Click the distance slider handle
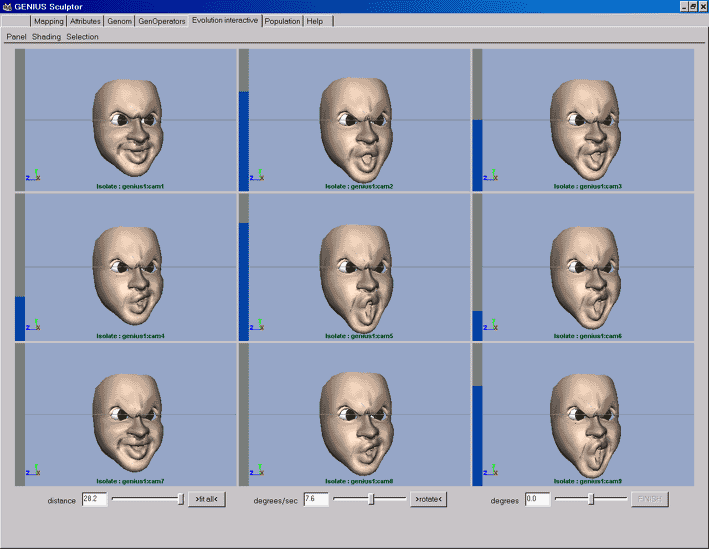Viewport: 709px width, 549px height. pyautogui.click(x=181, y=499)
